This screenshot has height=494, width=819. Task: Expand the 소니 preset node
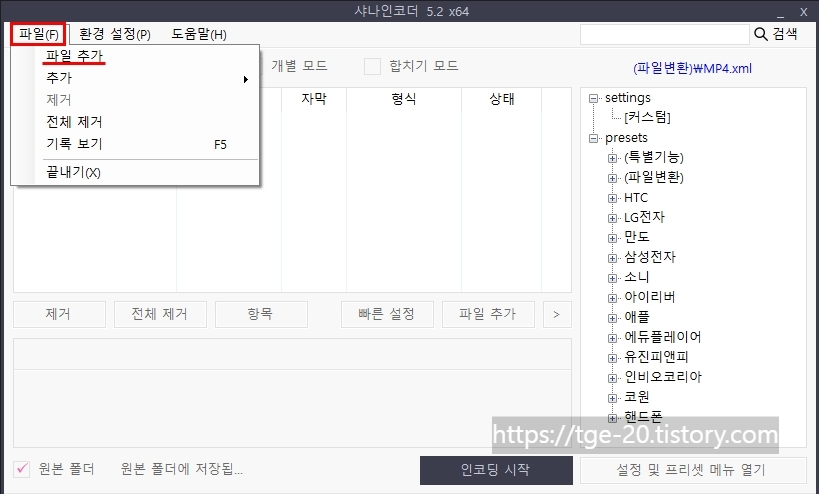click(612, 278)
